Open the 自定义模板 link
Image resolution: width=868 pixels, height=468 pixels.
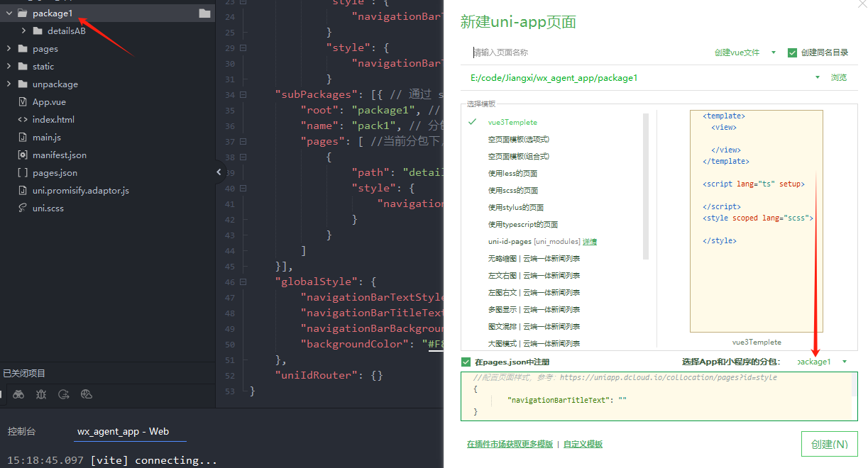[x=583, y=445]
